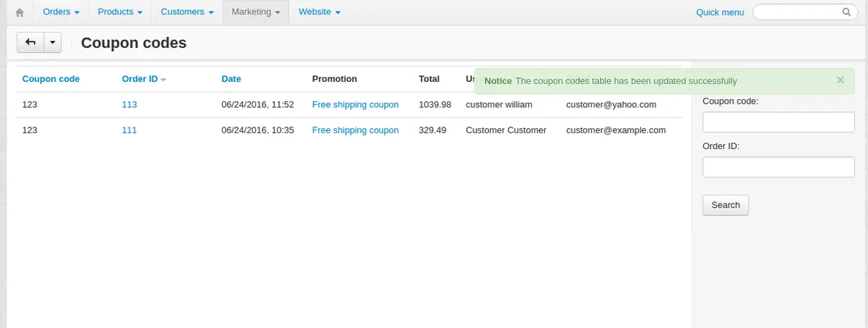Dismiss the notice with X icon
This screenshot has height=328, width=868.
[840, 80]
